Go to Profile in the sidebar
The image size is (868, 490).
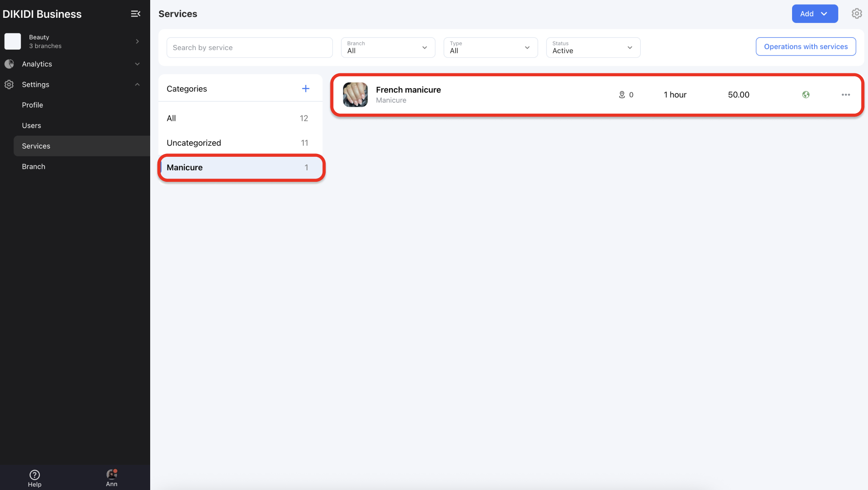(x=32, y=105)
